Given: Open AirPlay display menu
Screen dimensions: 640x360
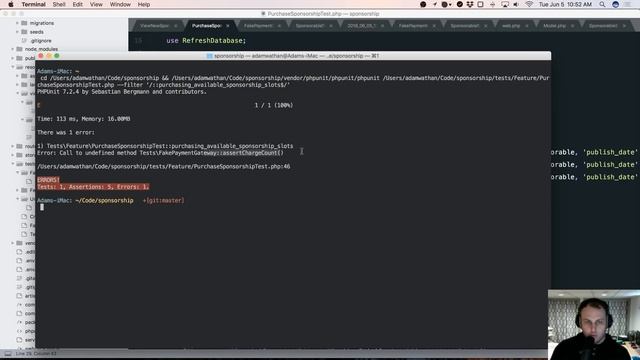Looking at the screenshot, I should point(505,4).
